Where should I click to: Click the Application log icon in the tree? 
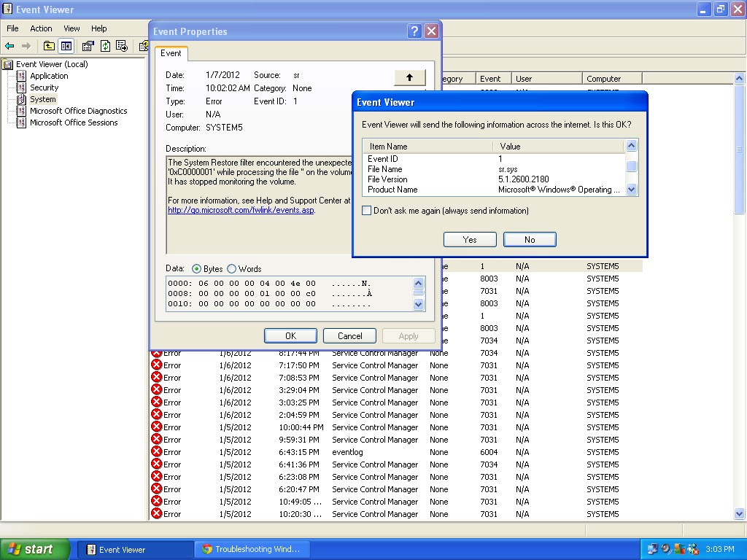coord(21,76)
